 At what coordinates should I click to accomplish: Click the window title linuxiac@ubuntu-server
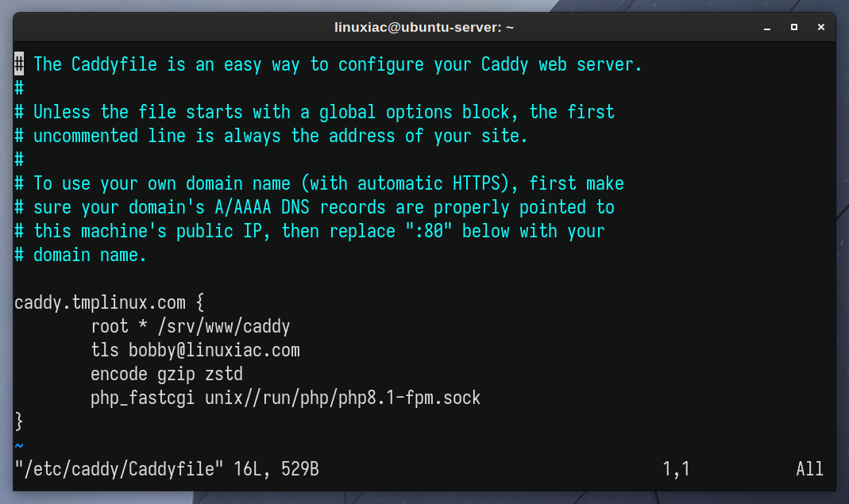424,27
